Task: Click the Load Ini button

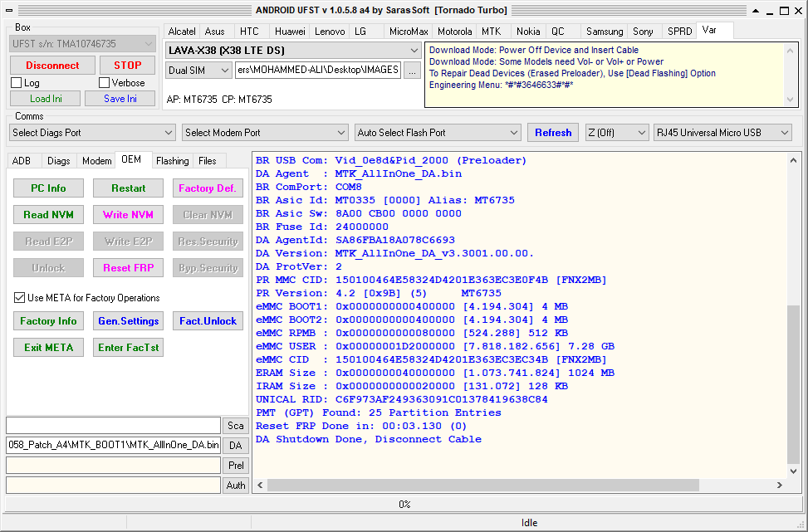Action: (x=46, y=99)
